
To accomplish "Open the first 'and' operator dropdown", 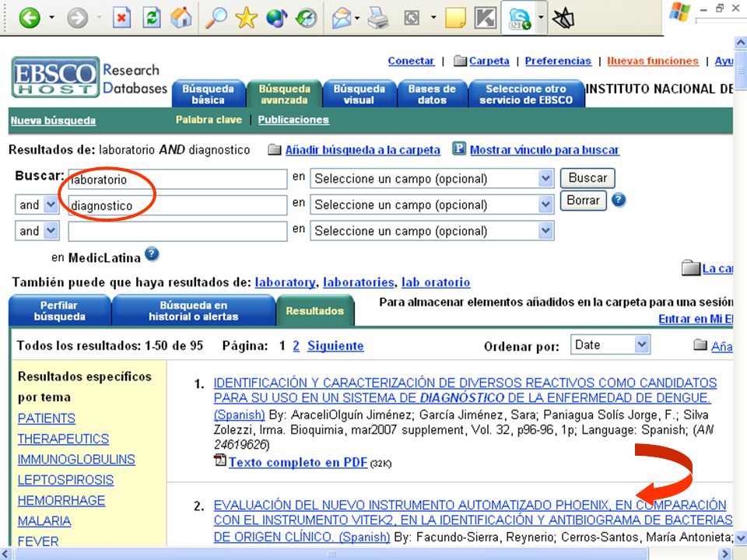I will pos(51,205).
